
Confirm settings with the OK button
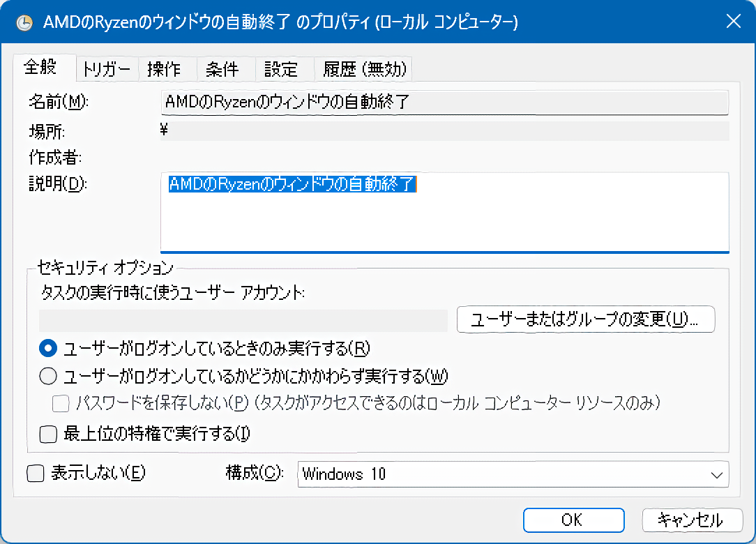(573, 520)
